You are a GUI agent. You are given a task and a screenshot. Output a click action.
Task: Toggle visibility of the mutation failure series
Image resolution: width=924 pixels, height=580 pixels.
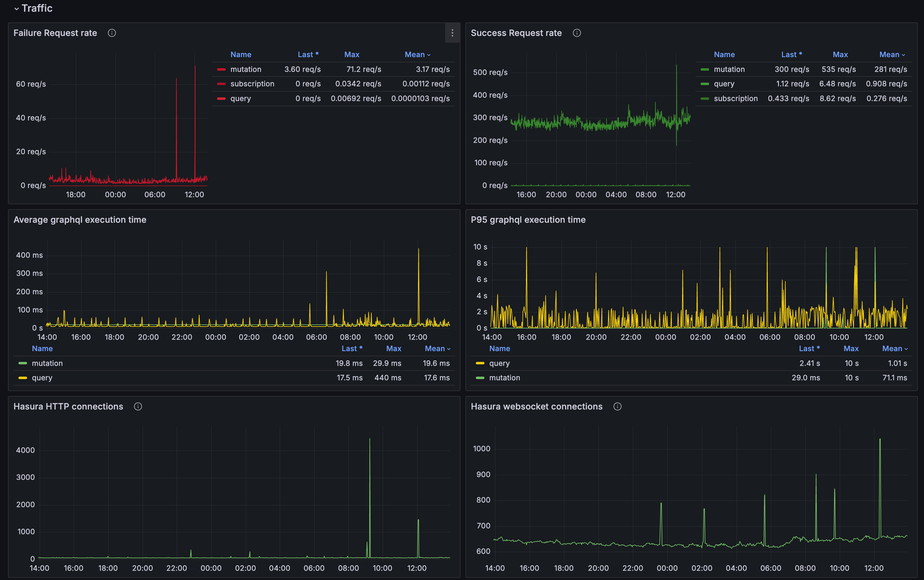[x=246, y=69]
